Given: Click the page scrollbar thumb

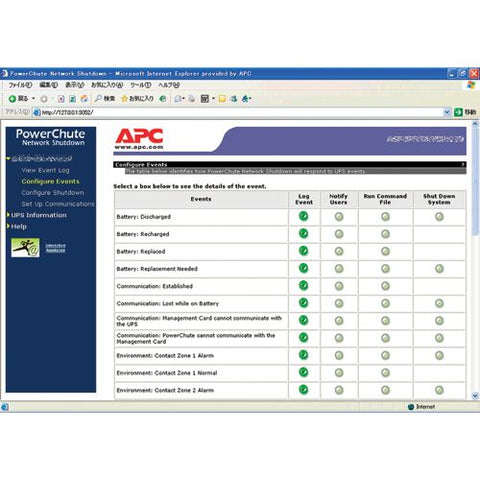Looking at the screenshot, I should click(475, 182).
